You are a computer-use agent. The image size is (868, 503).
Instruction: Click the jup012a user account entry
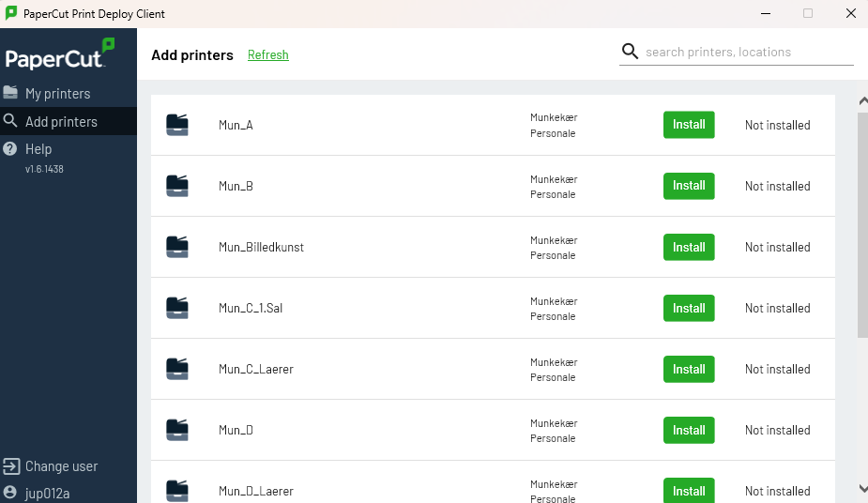47,493
